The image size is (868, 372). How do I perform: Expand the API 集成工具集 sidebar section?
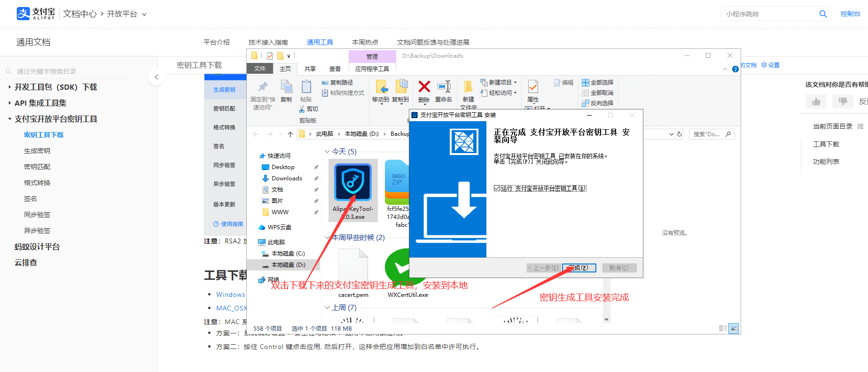(9, 103)
